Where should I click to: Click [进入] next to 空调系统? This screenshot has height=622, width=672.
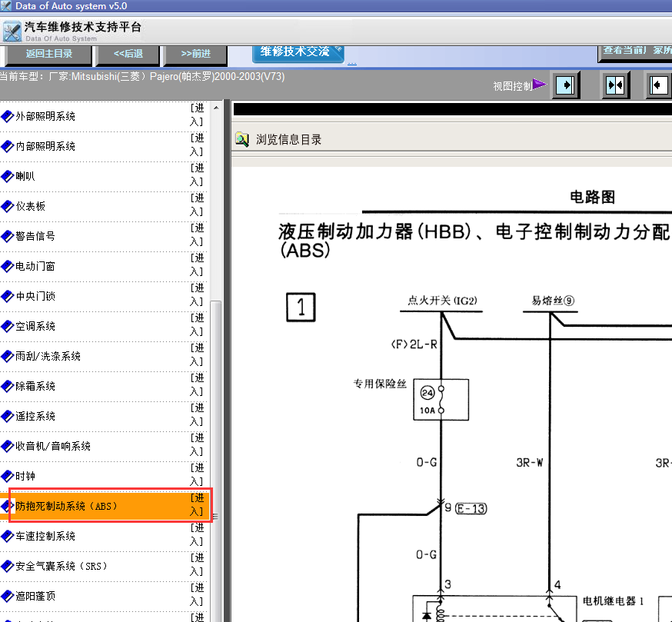point(197,325)
